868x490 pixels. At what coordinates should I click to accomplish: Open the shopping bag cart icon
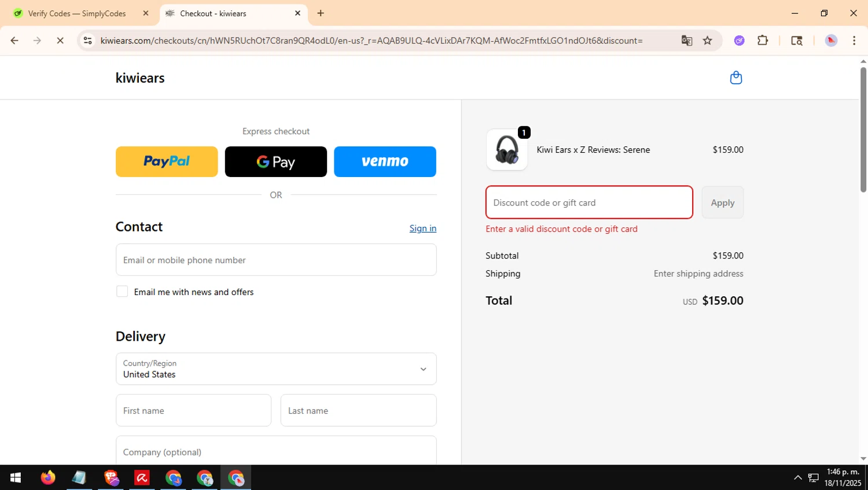click(735, 78)
